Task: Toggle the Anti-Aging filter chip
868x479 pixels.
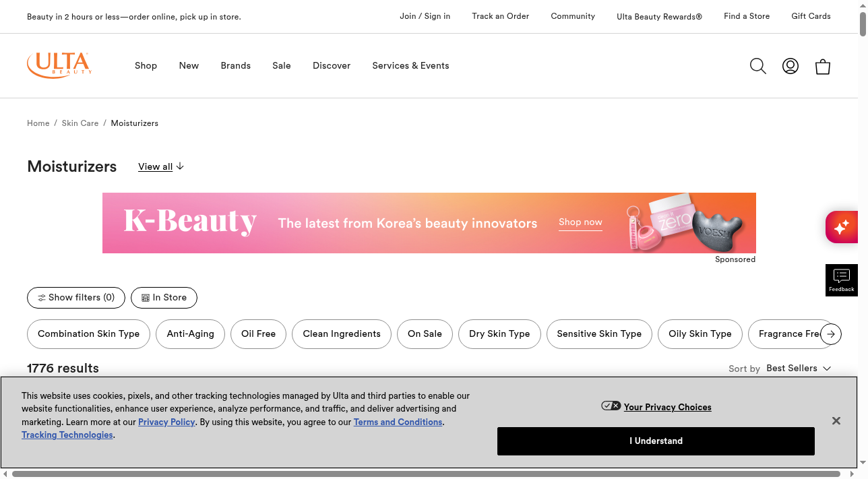Action: pyautogui.click(x=191, y=334)
